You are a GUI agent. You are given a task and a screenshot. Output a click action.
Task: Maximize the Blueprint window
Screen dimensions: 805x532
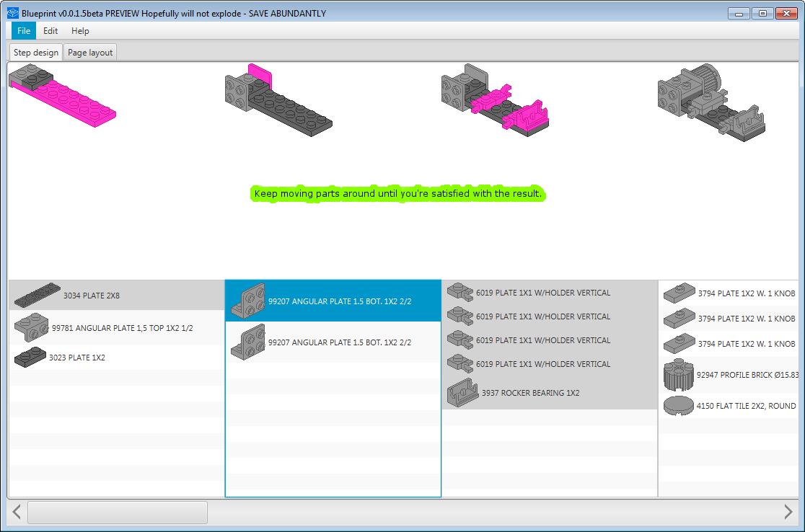(762, 14)
